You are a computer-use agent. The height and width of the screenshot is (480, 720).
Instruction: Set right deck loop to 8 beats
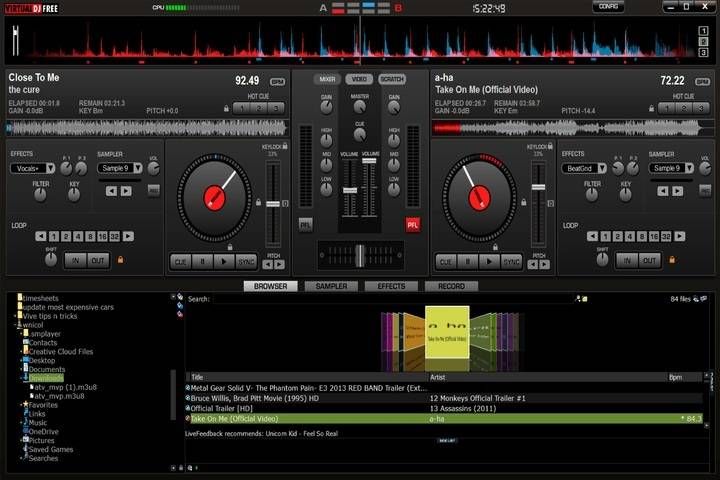coord(642,237)
